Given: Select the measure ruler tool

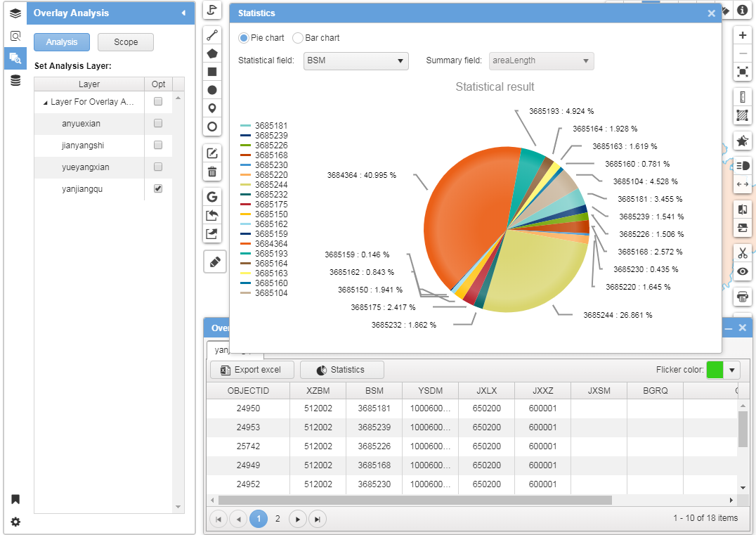Looking at the screenshot, I should [x=743, y=98].
